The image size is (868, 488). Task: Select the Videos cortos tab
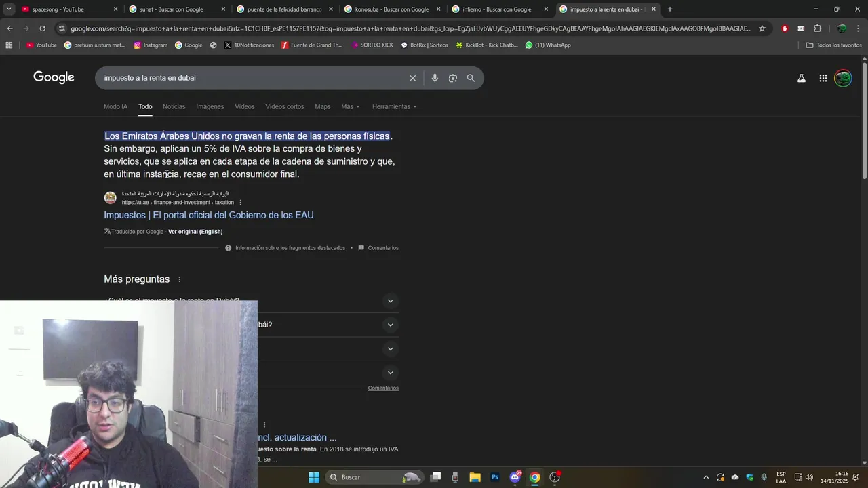click(285, 106)
